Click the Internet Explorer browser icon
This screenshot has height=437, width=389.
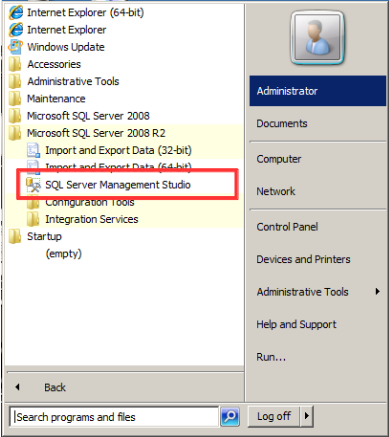16,30
